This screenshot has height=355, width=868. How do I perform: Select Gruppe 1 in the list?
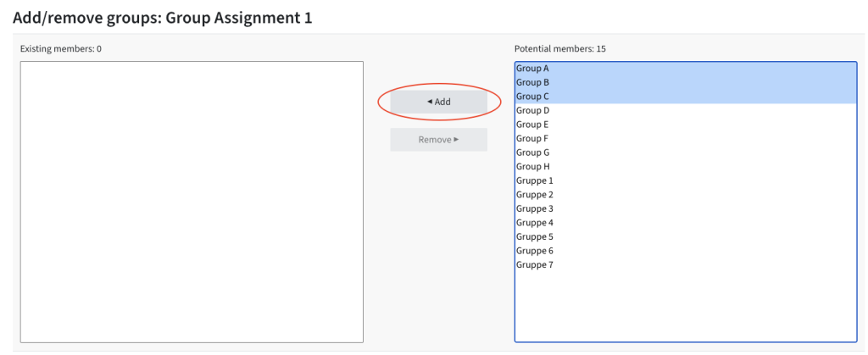click(x=685, y=180)
